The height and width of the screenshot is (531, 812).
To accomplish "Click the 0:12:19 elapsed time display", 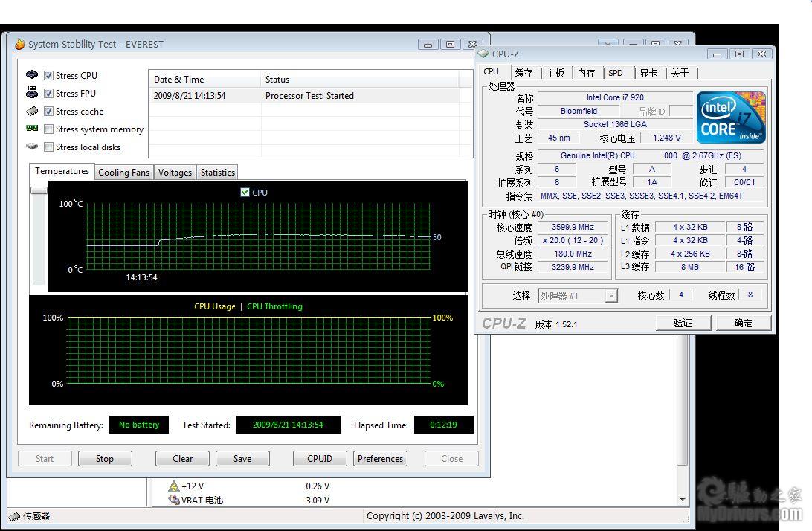I will pyautogui.click(x=443, y=425).
